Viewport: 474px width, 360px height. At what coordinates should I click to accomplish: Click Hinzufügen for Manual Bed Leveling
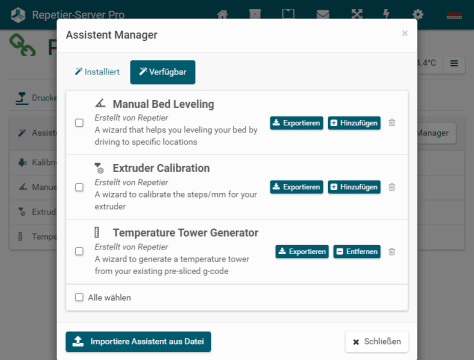[354, 123]
